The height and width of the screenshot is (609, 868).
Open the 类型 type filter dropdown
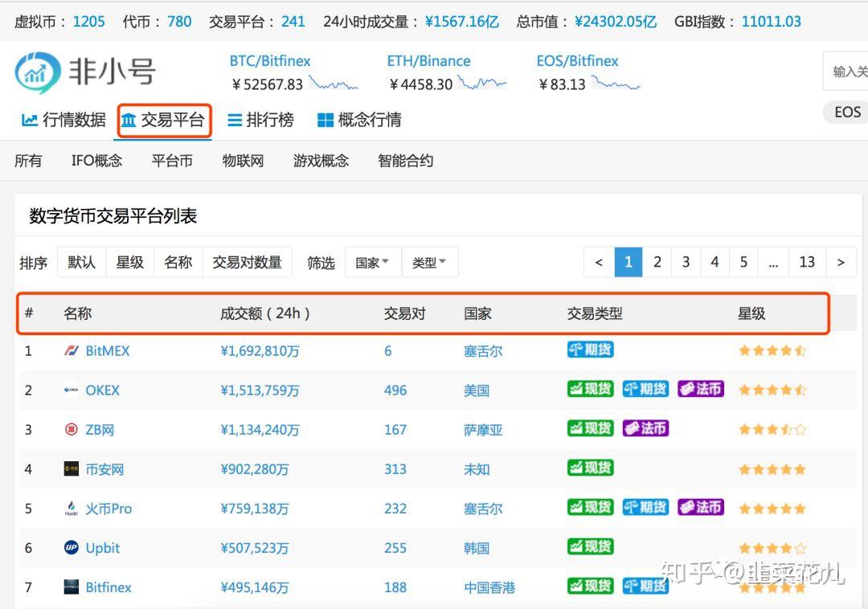(x=430, y=262)
